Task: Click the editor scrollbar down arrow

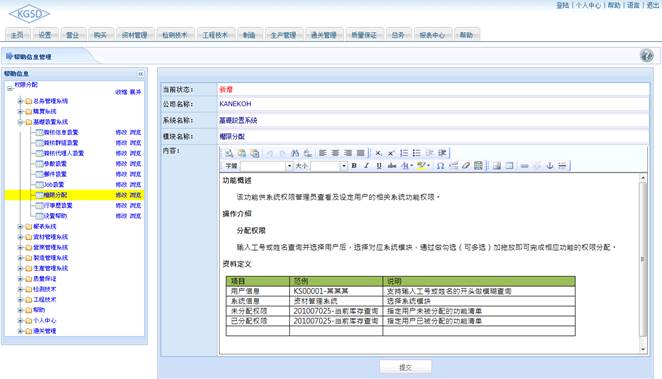Action: 643,349
